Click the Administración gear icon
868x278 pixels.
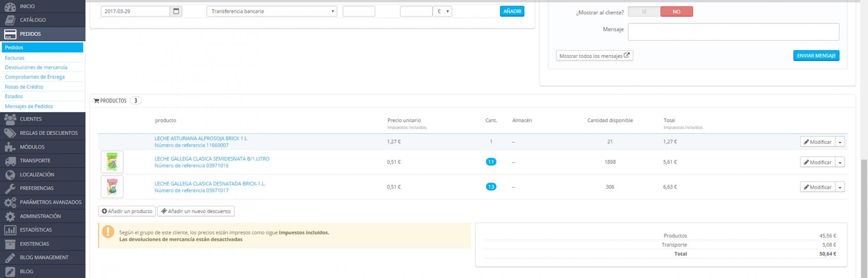coord(10,216)
